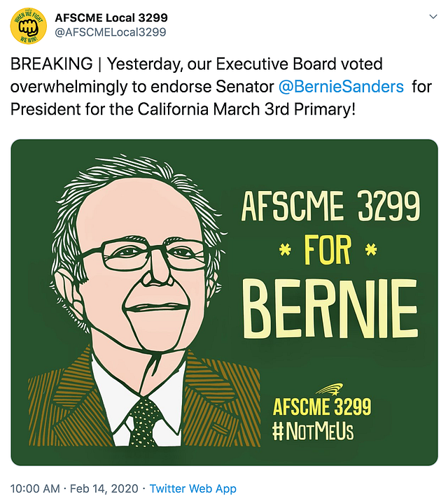Click the star right of FOR
Viewport: 448px width, 501px height.
pos(372,249)
